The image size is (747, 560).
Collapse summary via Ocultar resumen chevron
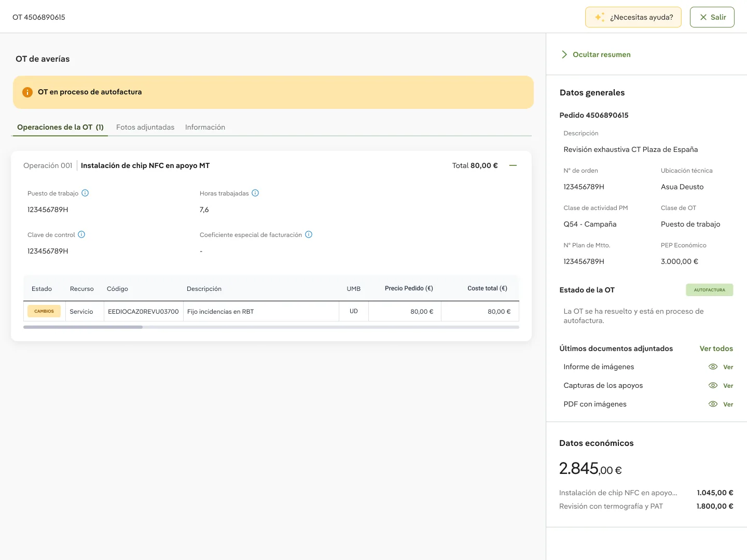click(x=564, y=54)
